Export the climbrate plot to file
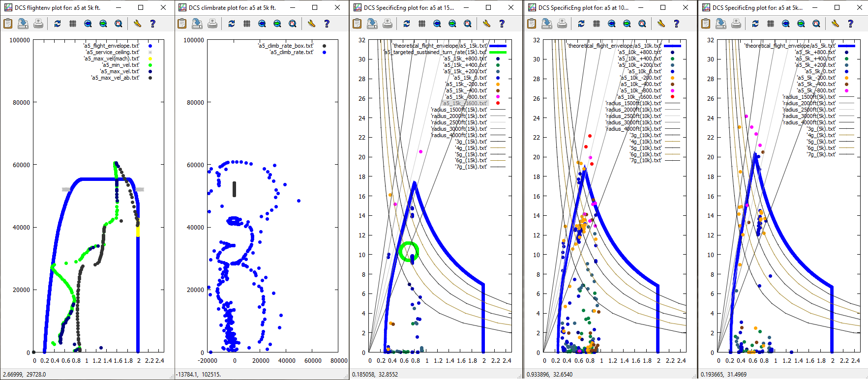This screenshot has height=380, width=868. pyautogui.click(x=197, y=24)
